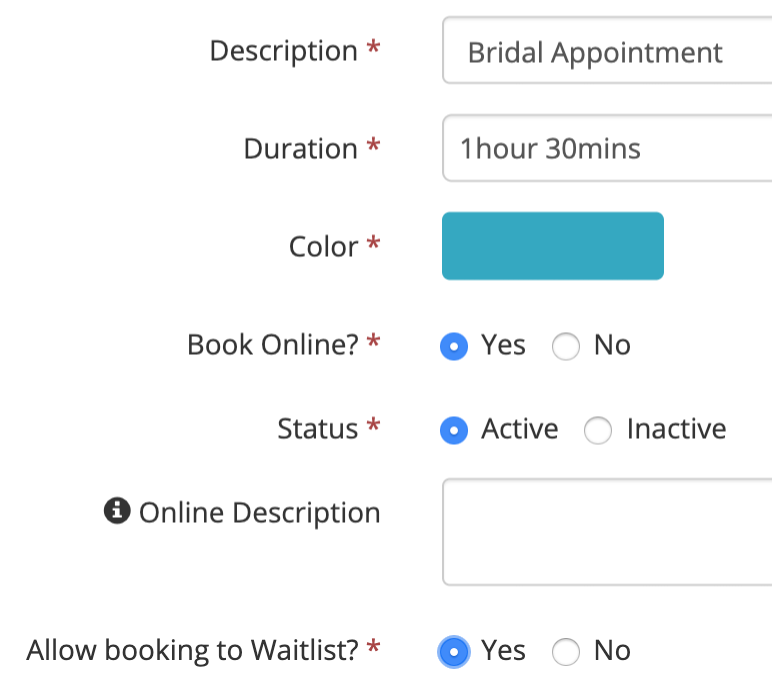
Task: Click the Online Description label text
Action: pyautogui.click(x=259, y=513)
